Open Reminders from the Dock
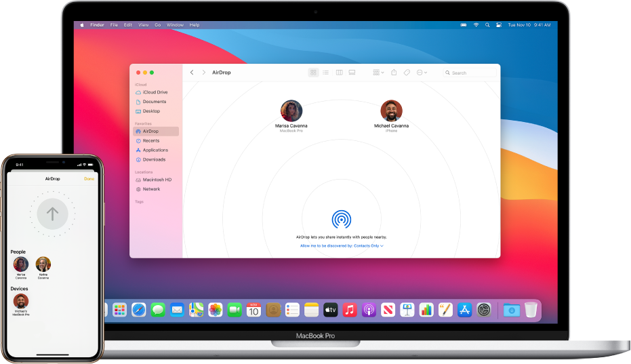Viewport: 631px width, 364px height. point(292,310)
